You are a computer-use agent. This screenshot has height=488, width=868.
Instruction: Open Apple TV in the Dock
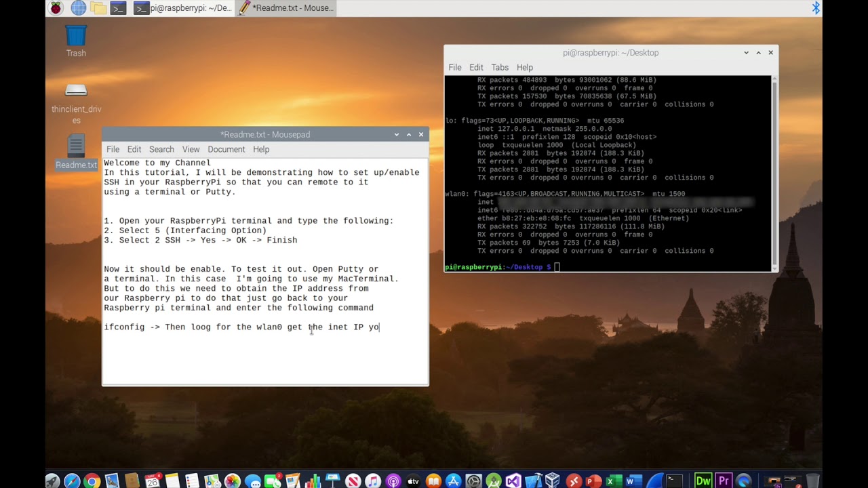[x=413, y=480]
